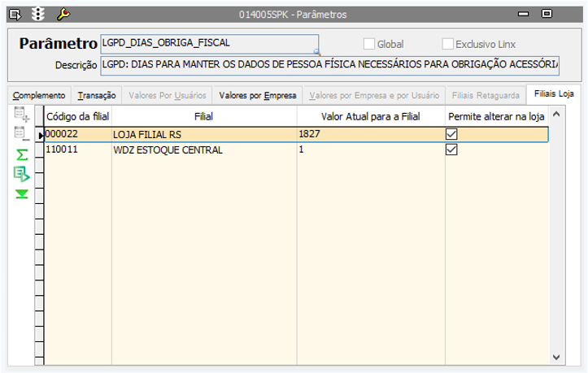This screenshot has height=373, width=588.
Task: Click the green export arrow icon
Action: (x=22, y=175)
